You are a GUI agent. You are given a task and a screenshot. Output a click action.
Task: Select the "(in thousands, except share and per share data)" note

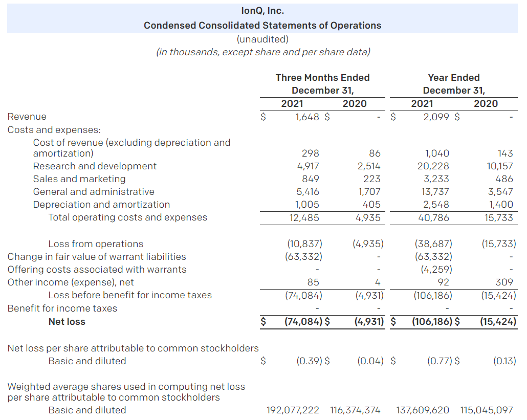[x=263, y=52]
